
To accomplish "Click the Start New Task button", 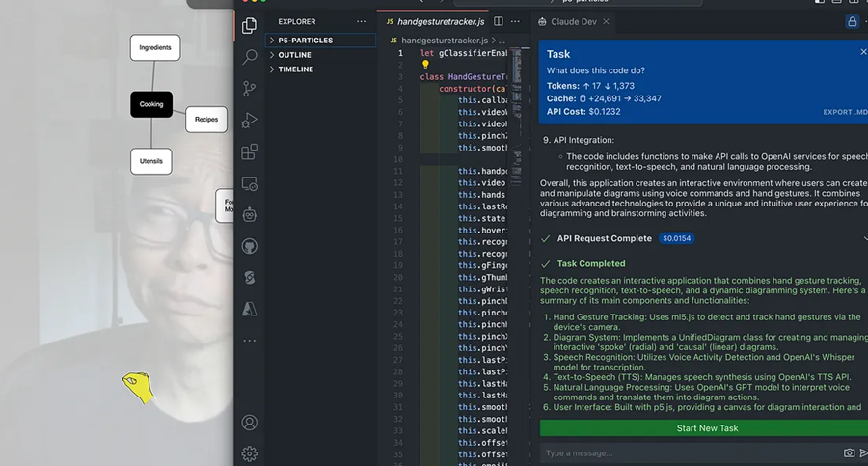I will pos(706,428).
